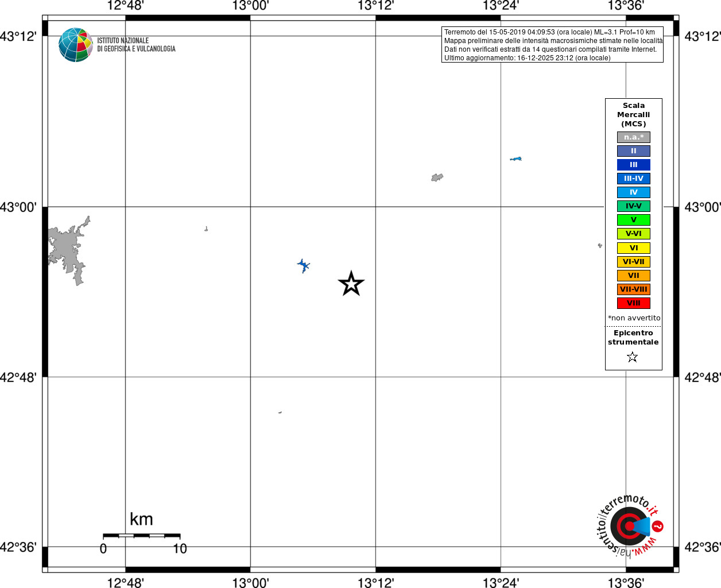Viewport: 721px width, 588px height.
Task: Click the 'Dati non verificati' info line
Action: point(550,49)
